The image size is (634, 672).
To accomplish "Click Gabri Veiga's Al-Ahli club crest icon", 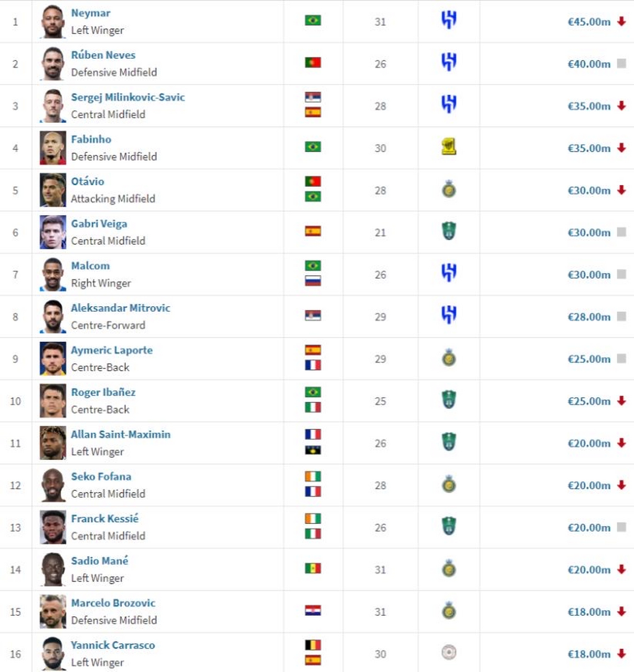I will [449, 232].
